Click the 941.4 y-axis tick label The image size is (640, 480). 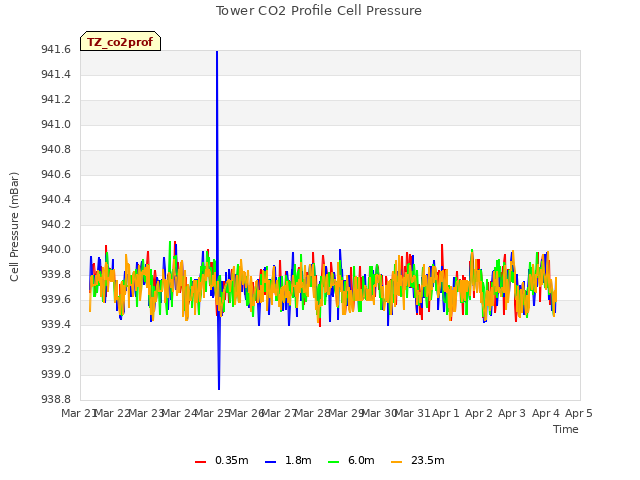56,74
